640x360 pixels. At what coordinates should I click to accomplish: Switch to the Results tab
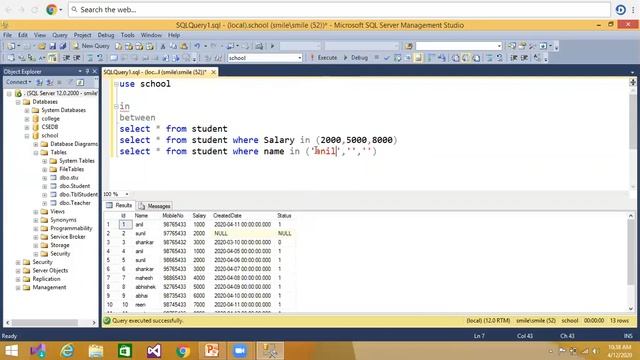(119, 205)
